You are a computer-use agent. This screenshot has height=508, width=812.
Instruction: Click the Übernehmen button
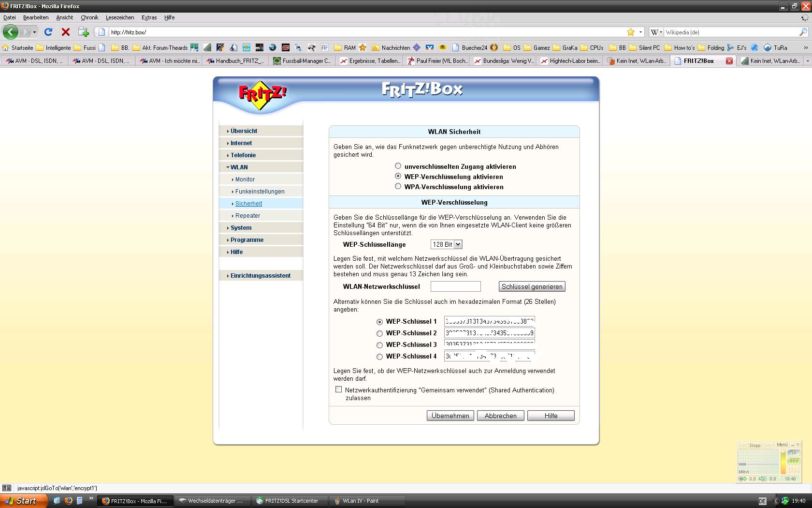point(450,416)
